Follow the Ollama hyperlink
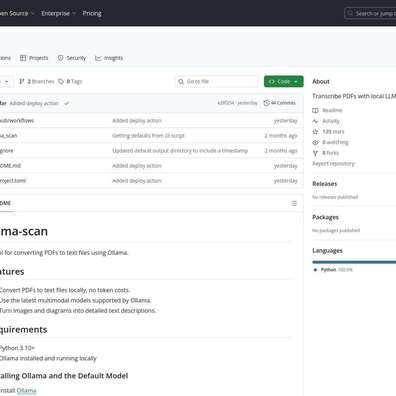Viewport: 396px width, 396px height. tap(26, 390)
